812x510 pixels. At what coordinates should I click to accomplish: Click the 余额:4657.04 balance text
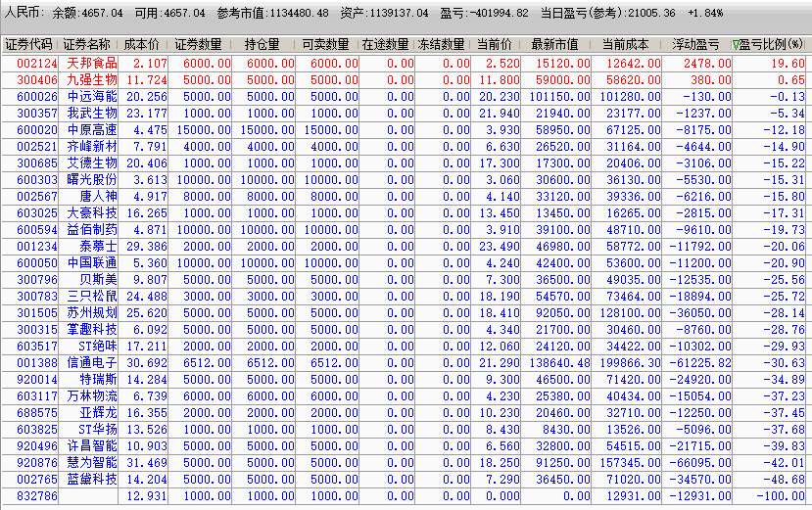click(87, 13)
